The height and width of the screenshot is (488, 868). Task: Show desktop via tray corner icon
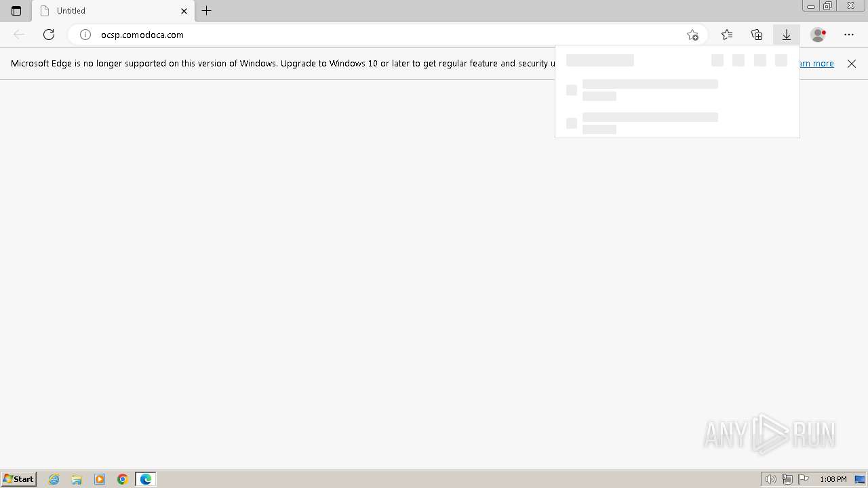[860, 480]
